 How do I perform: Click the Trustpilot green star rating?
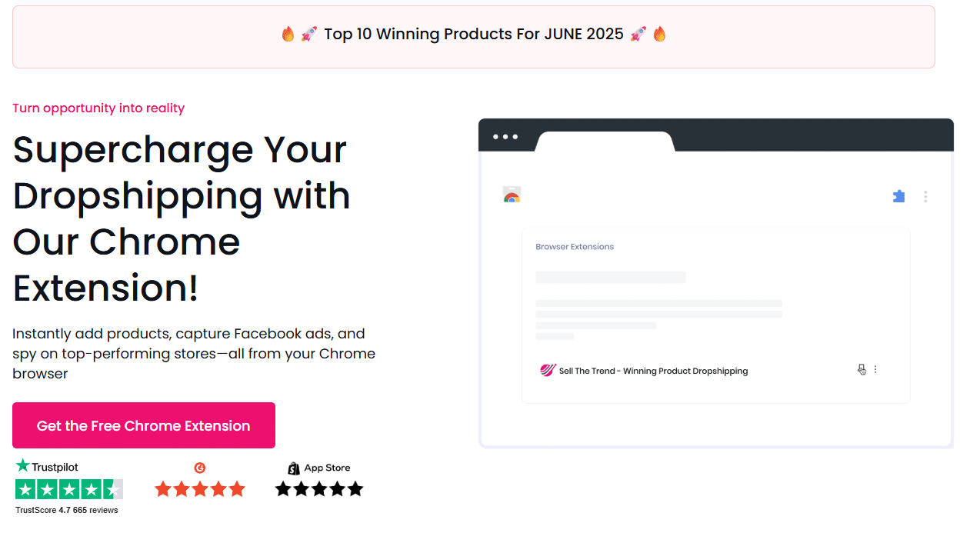(x=69, y=489)
